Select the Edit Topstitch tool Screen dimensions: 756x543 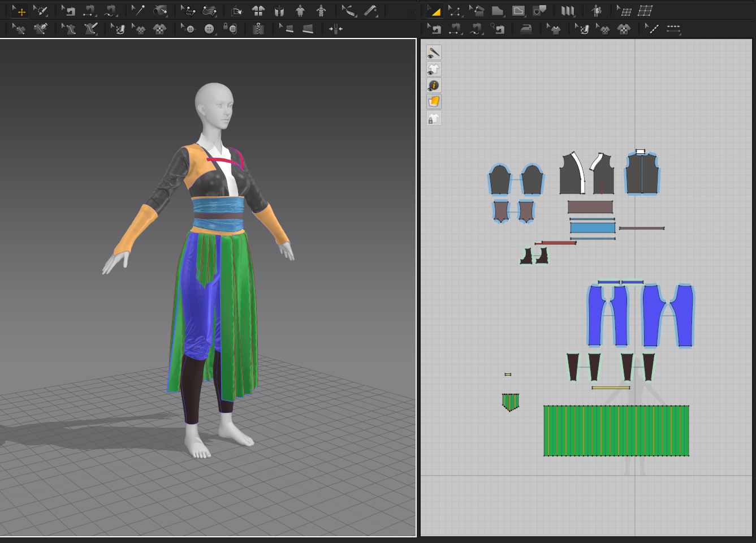652,29
